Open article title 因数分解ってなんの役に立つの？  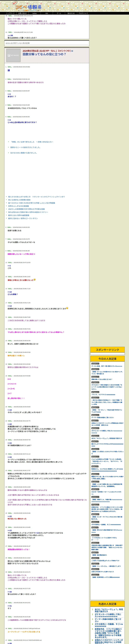pos(44,54)
